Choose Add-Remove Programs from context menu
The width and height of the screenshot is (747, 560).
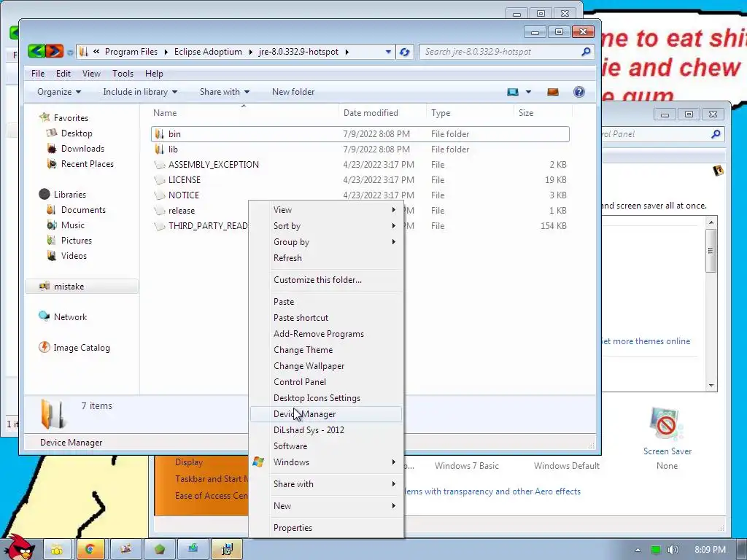coord(326,334)
